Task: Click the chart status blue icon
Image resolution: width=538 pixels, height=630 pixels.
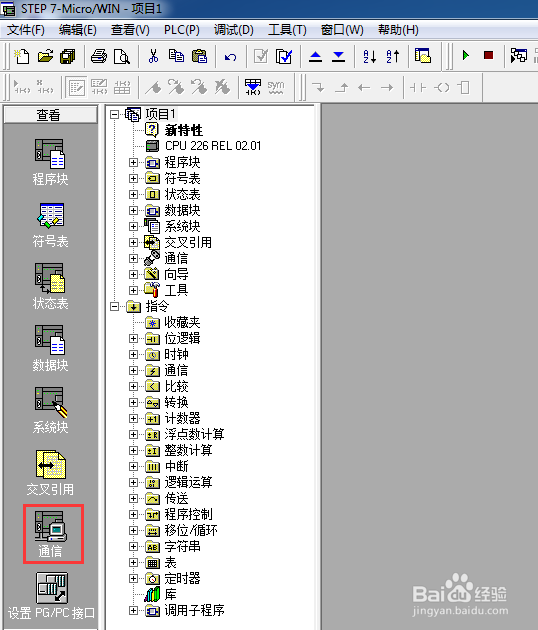Action: pyautogui.click(x=253, y=87)
